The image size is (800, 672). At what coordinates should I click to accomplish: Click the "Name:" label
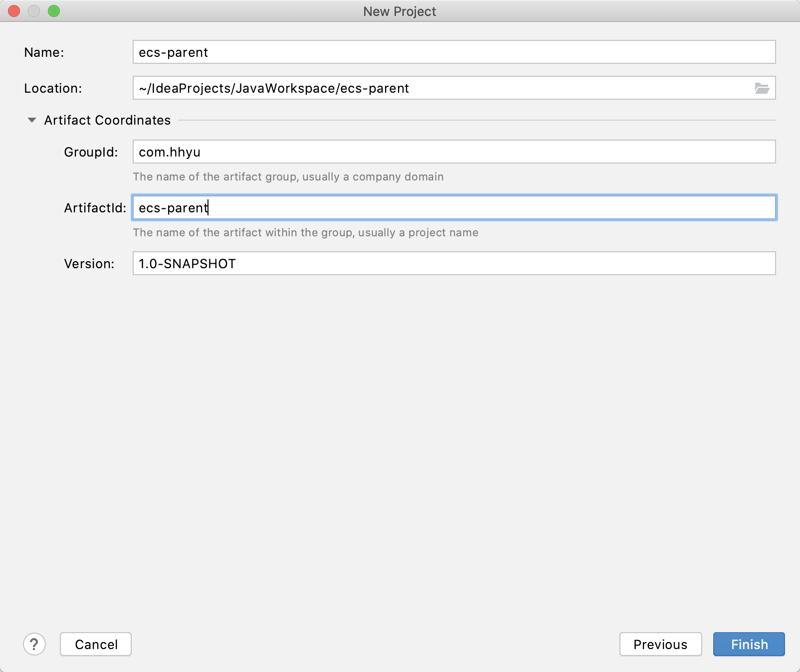point(44,52)
